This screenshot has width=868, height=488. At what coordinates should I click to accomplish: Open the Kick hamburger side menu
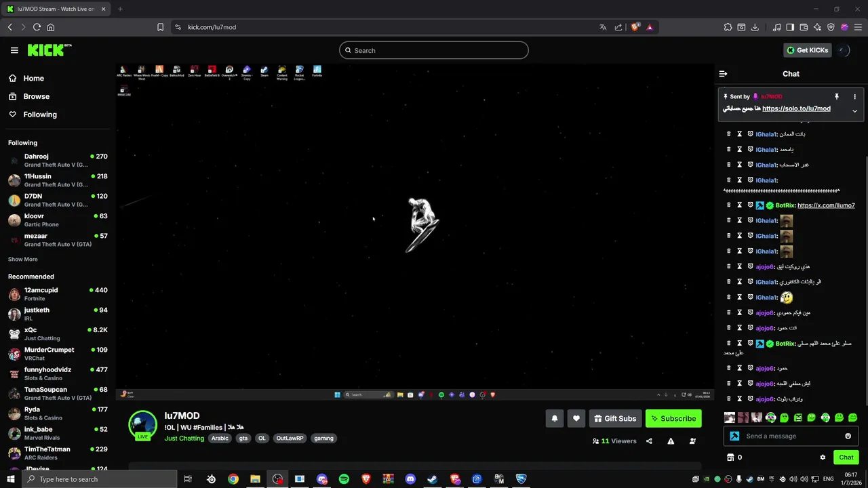click(14, 50)
